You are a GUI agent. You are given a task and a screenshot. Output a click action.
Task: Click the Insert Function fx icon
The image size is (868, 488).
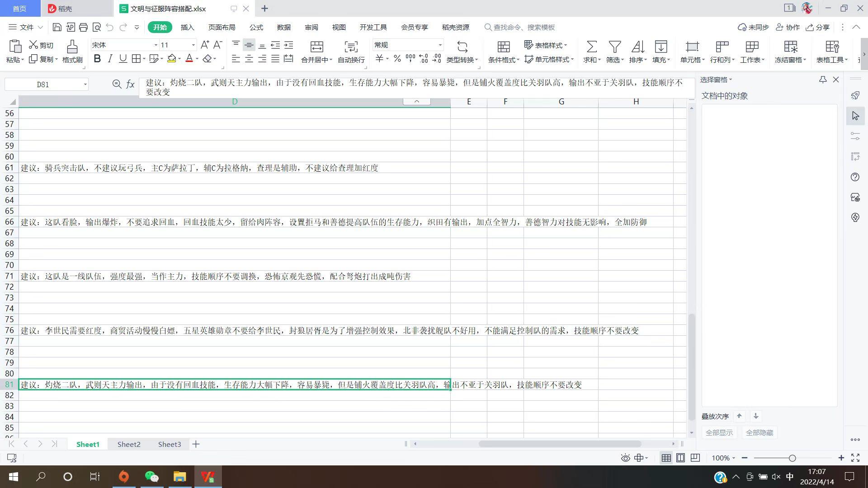coord(130,84)
